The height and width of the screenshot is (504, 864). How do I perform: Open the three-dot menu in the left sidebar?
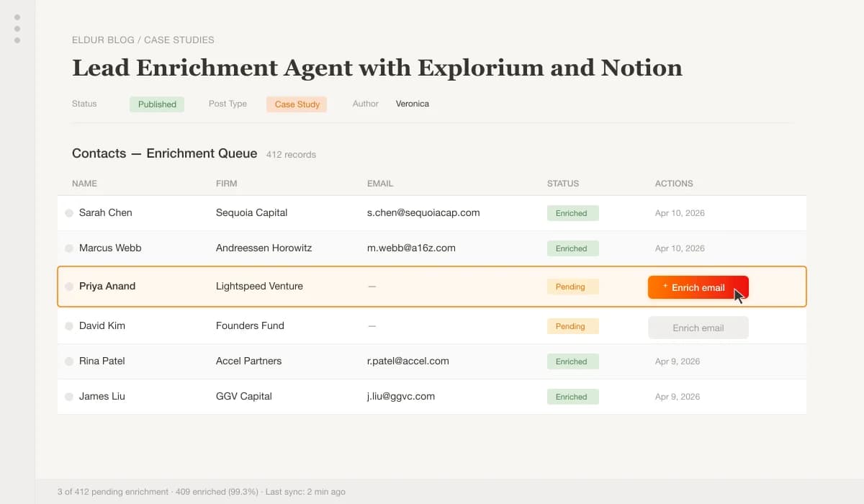coord(17,29)
